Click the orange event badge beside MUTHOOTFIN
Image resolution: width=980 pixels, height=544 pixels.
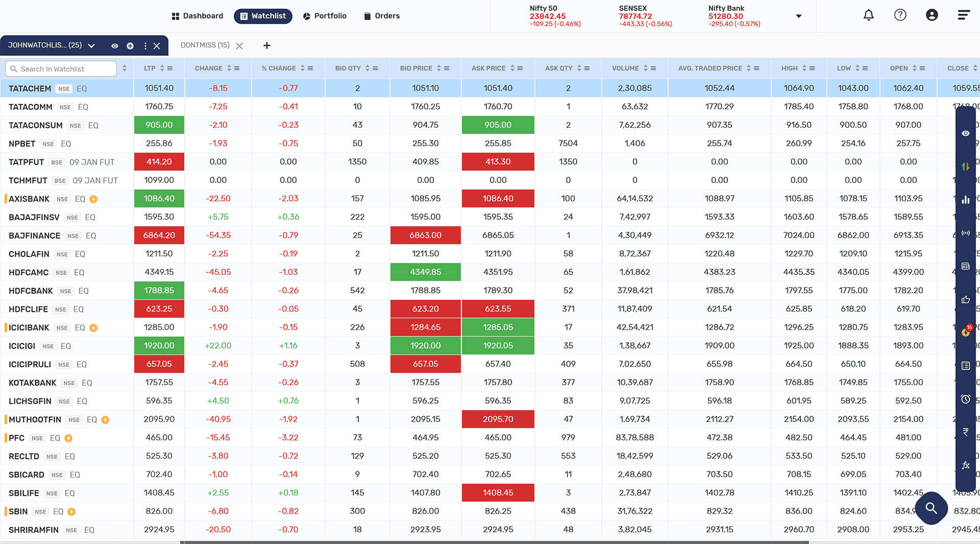[x=105, y=420]
